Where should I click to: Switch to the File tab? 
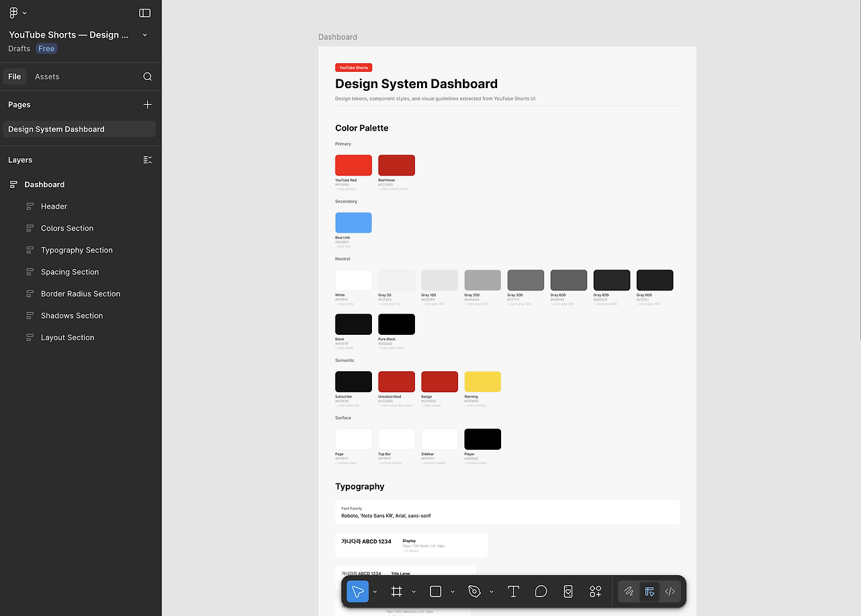15,77
